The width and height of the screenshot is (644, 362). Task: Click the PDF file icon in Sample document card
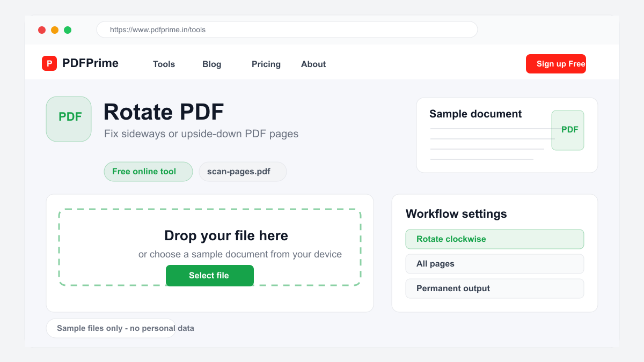[x=568, y=130]
